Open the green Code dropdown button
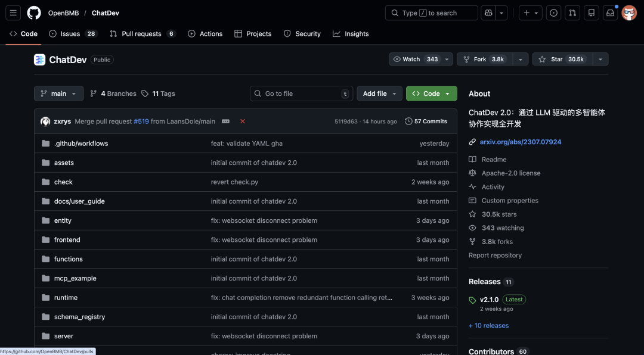This screenshot has width=644, height=355. click(431, 94)
